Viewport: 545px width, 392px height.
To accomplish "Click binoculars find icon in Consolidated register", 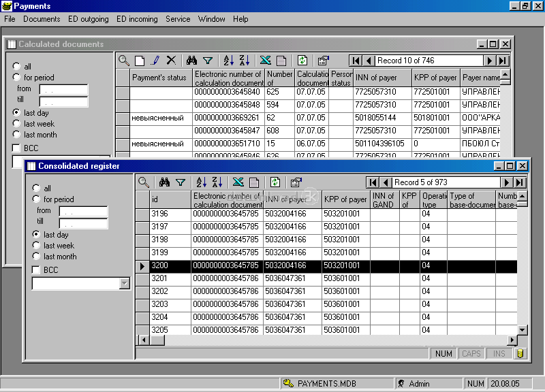I will click(x=164, y=182).
